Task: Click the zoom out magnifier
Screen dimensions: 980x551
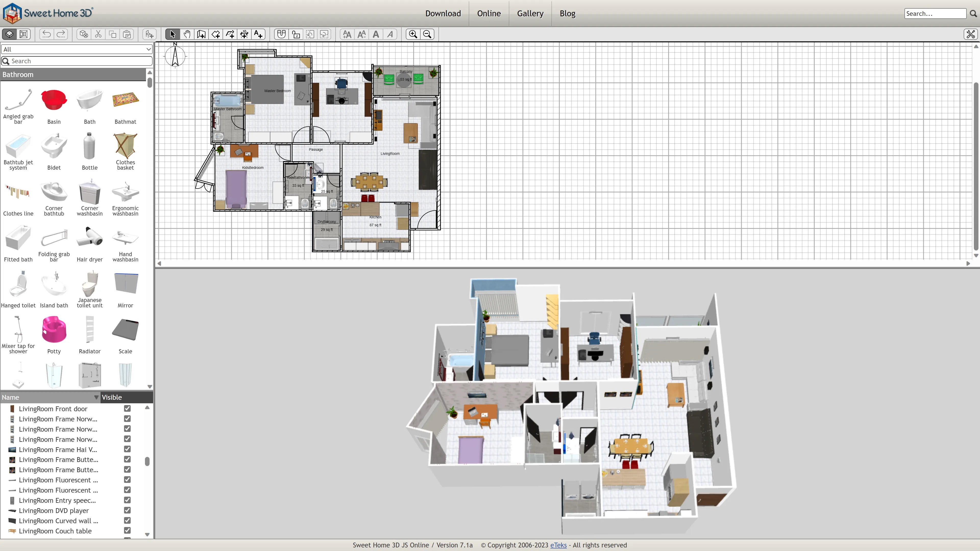Action: click(x=427, y=34)
